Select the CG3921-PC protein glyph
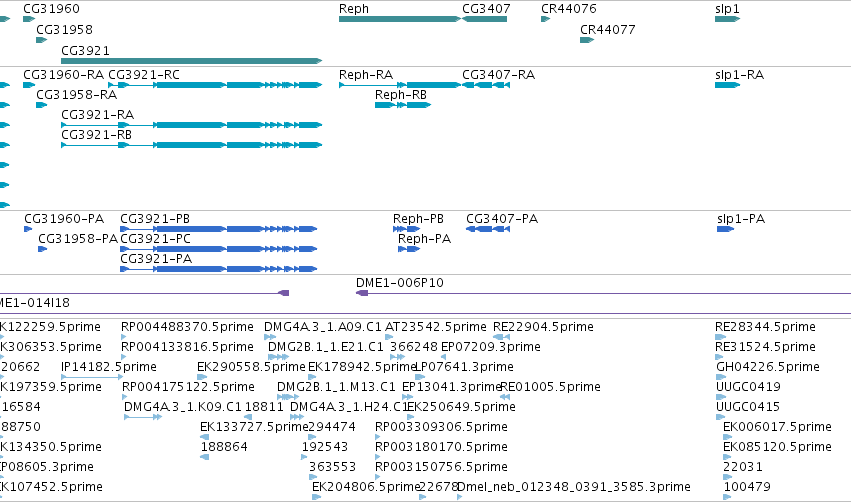Image resolution: width=851 pixels, height=502 pixels. (x=219, y=249)
